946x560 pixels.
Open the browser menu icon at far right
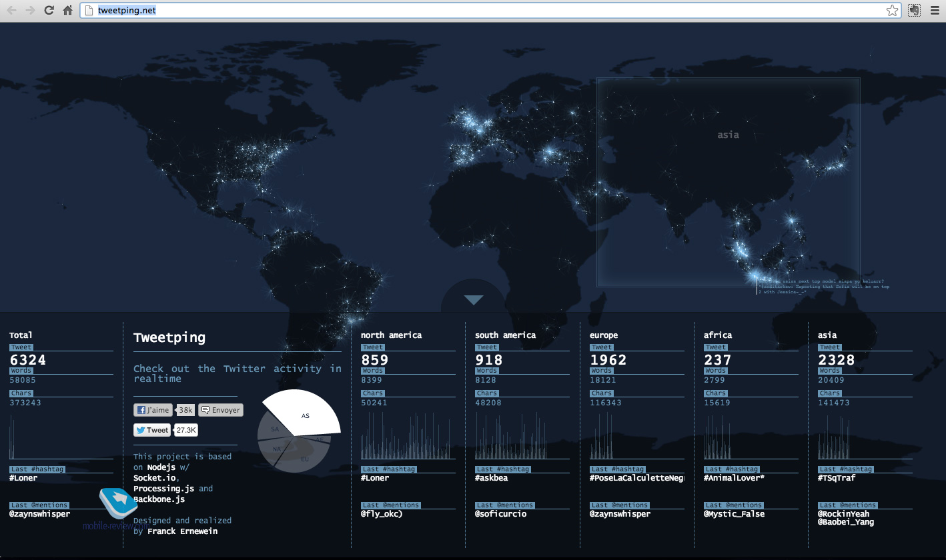[x=935, y=10]
